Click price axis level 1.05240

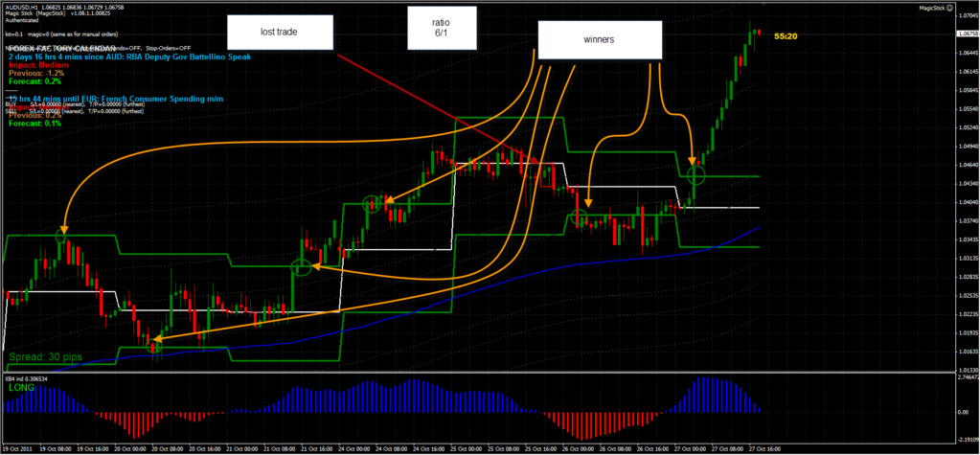(x=967, y=127)
